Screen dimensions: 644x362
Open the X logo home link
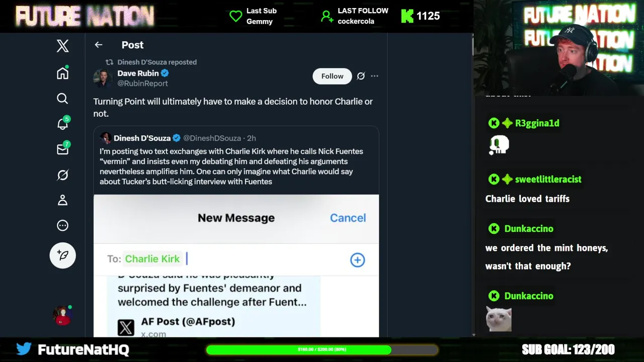click(x=62, y=46)
